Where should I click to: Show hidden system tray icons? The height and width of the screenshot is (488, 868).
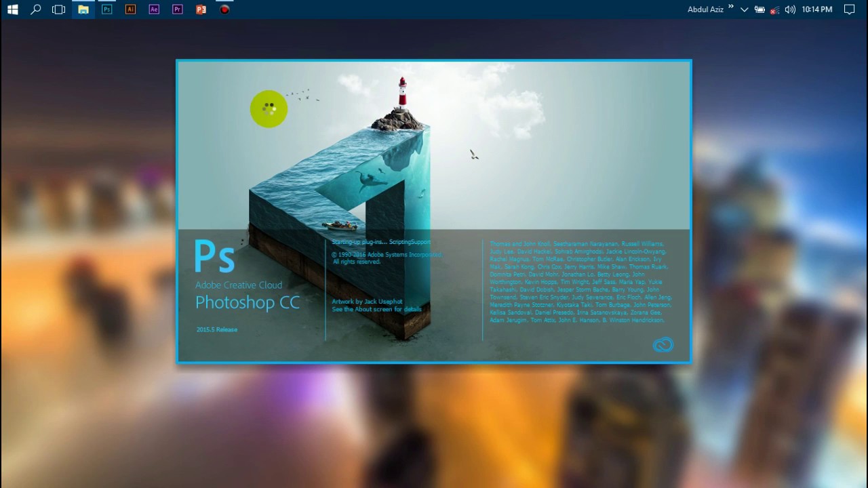point(745,9)
